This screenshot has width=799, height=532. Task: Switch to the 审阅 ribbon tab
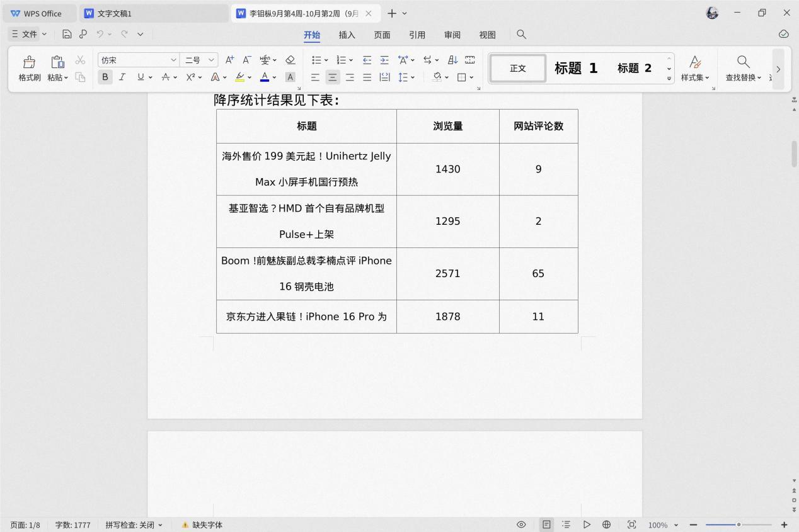pos(452,35)
